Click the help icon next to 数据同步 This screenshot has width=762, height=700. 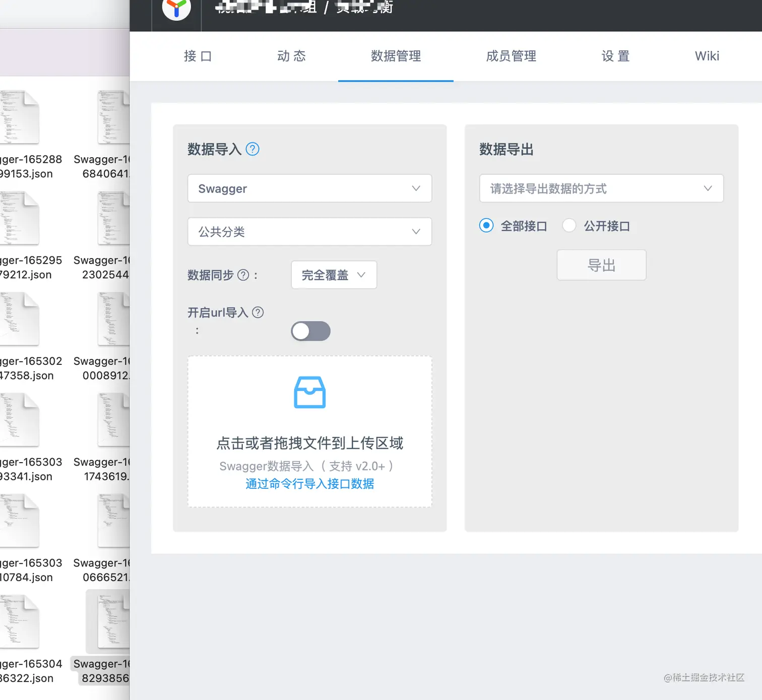tap(243, 275)
